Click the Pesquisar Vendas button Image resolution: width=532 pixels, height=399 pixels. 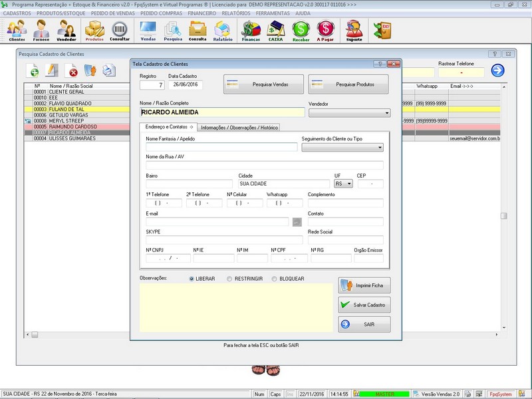point(263,84)
